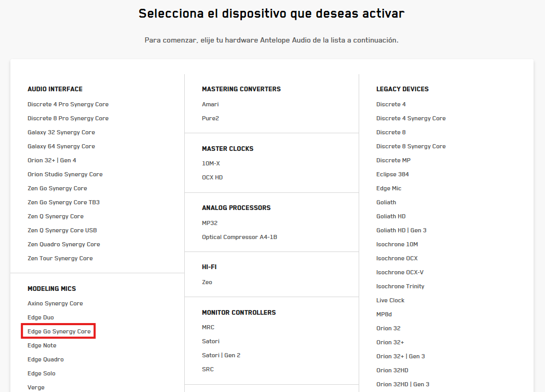Screen dimensions: 545x392
Task: Choose Edge Note mic
Action: 42,345
